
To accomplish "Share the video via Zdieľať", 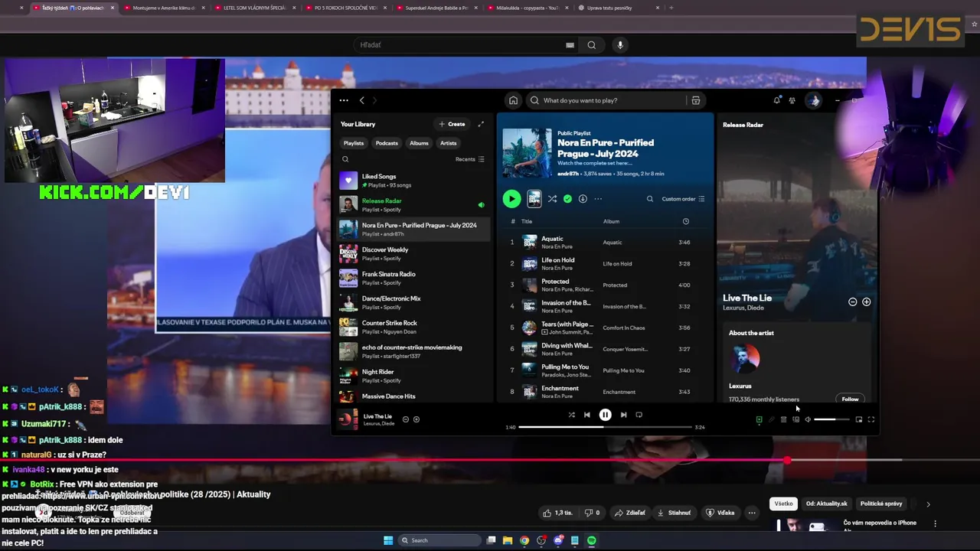I will [632, 513].
